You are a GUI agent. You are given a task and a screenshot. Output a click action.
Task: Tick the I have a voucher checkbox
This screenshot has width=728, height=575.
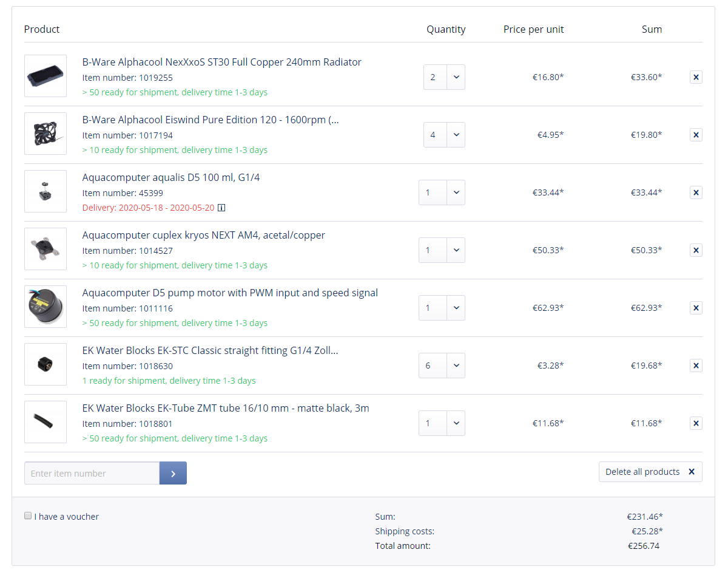pos(28,515)
